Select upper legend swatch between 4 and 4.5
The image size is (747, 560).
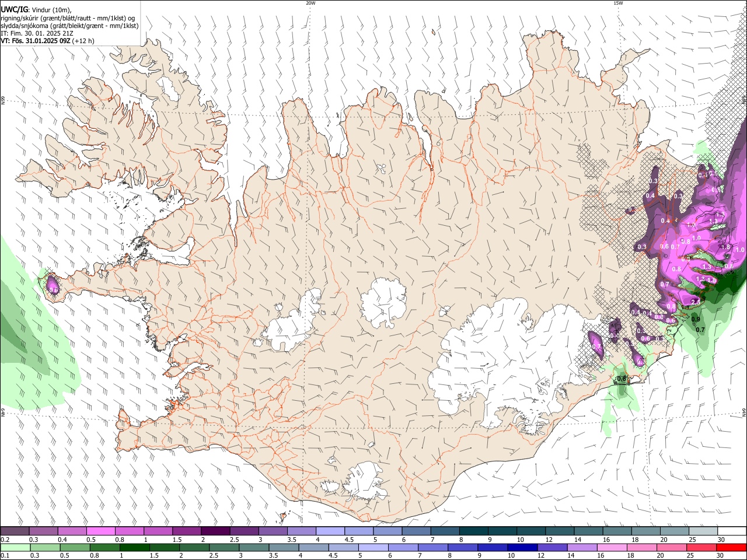click(330, 531)
